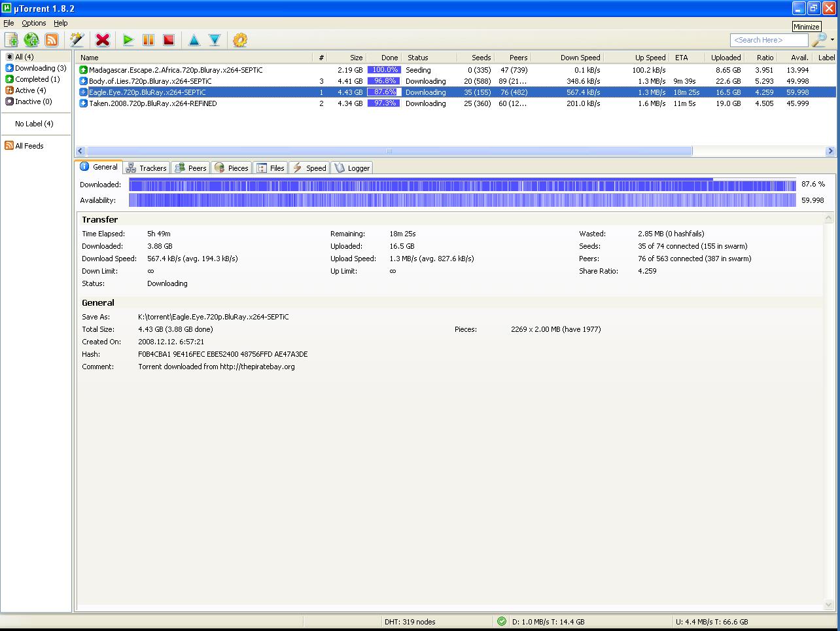The width and height of the screenshot is (840, 631).
Task: Click the 100.0% progress bar for Madagascar
Action: click(x=383, y=70)
